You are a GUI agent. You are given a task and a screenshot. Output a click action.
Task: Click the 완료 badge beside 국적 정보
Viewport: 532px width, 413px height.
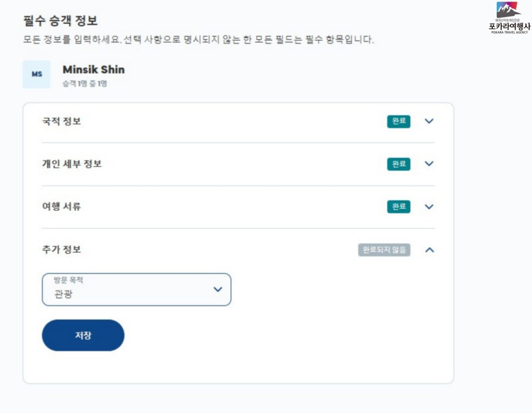(x=399, y=121)
